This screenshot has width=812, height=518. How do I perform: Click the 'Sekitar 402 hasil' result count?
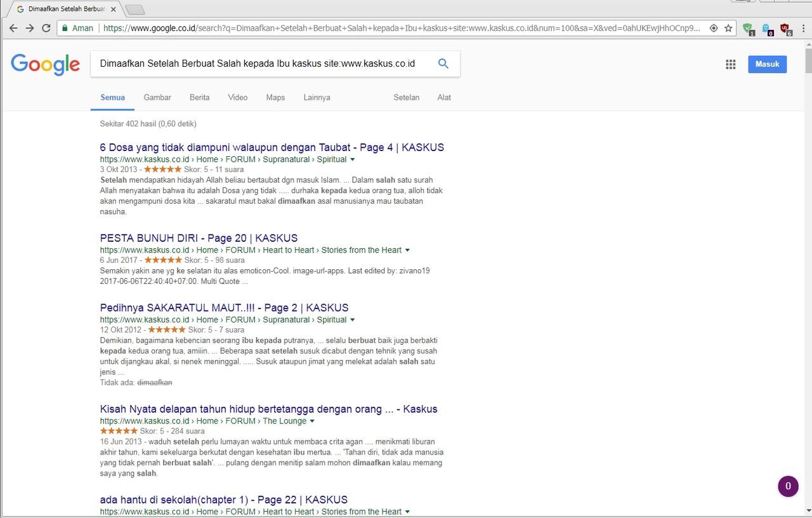pos(148,124)
